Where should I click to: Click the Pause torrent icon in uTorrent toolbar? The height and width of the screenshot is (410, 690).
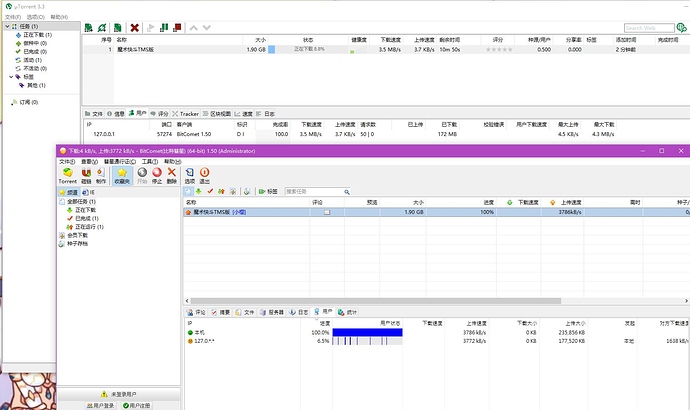[164, 28]
